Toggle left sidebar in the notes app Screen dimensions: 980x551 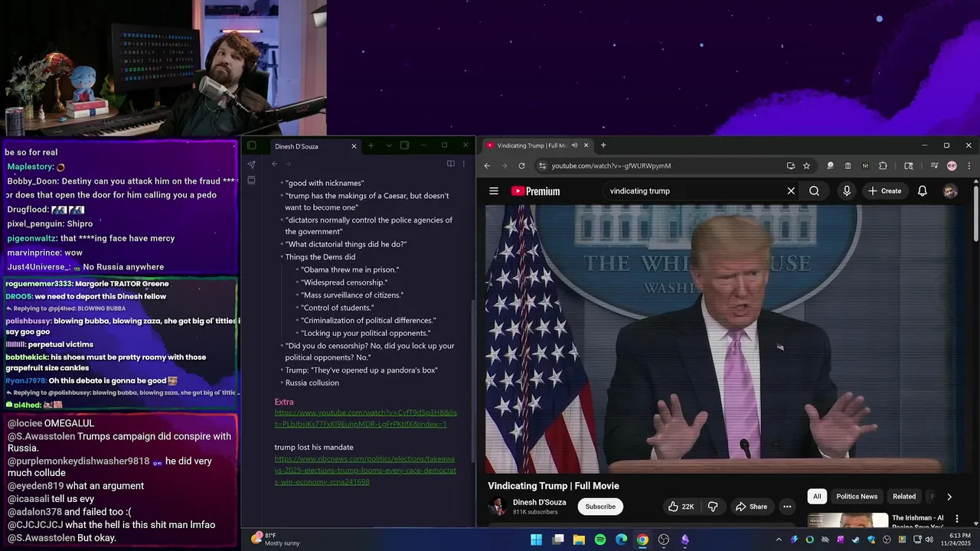click(251, 145)
